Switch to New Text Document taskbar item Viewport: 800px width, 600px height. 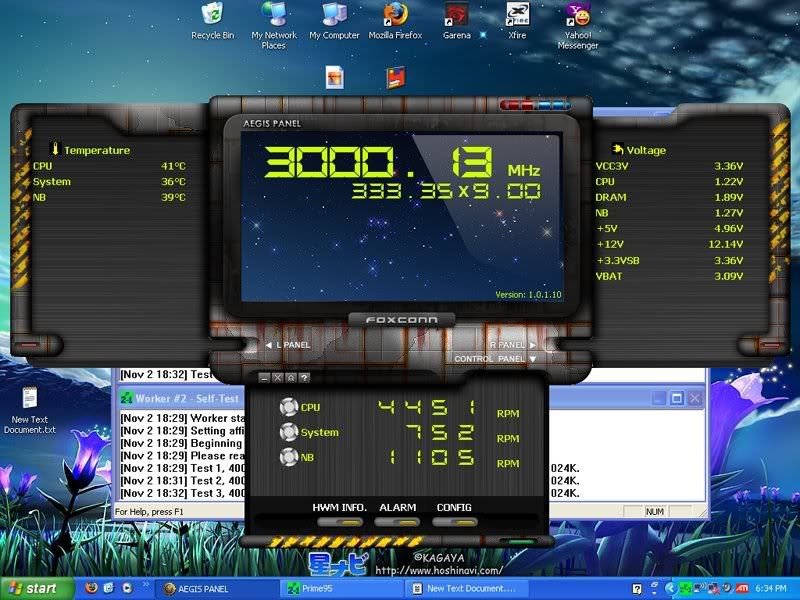[x=470, y=589]
